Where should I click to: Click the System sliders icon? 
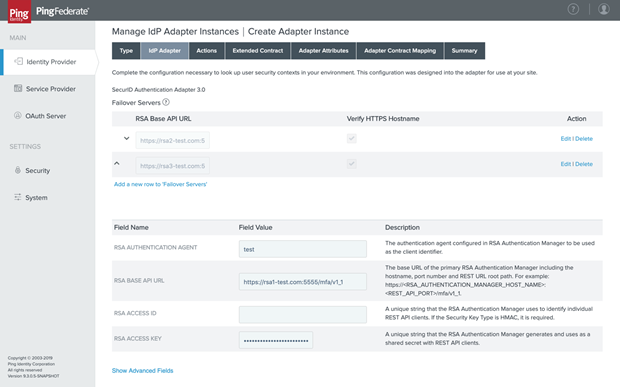click(18, 197)
